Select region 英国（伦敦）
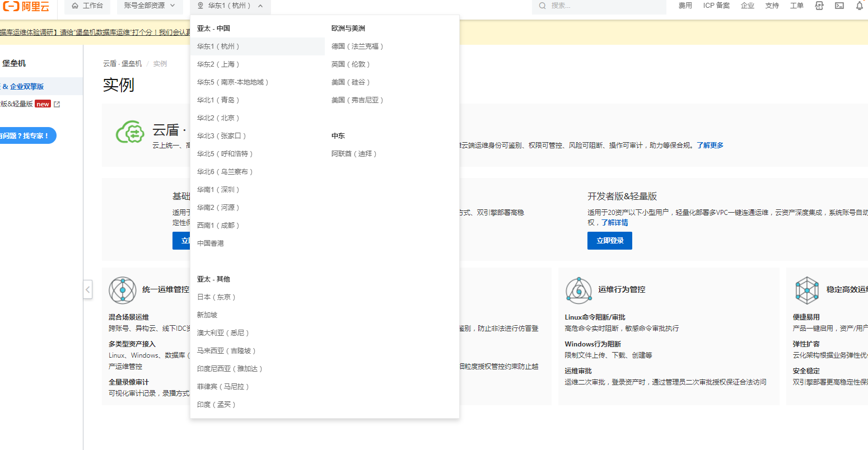 [392, 64]
